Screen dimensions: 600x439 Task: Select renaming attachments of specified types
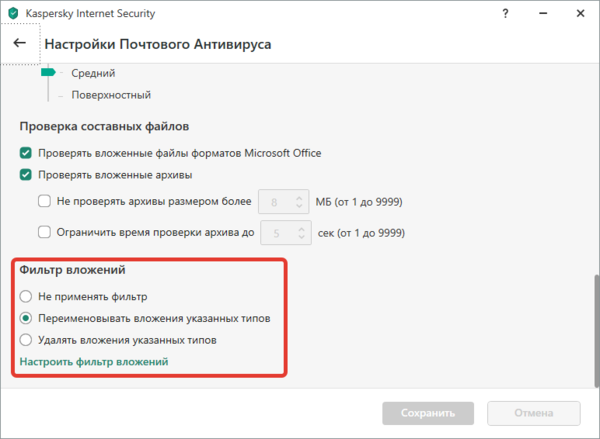tap(26, 318)
